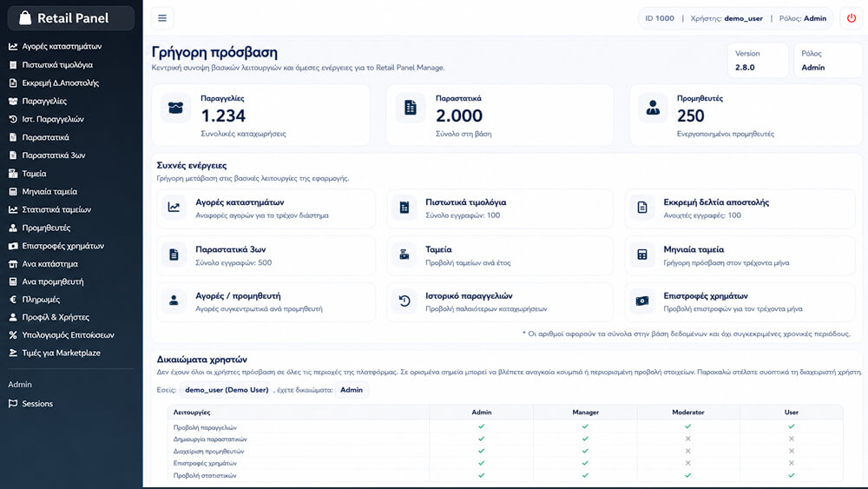Click the Ανοιχτές εγγραφές: 100 text

702,215
